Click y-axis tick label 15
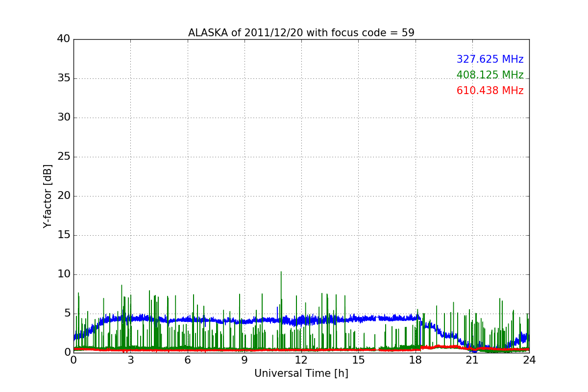The height and width of the screenshot is (392, 588). coord(64,235)
